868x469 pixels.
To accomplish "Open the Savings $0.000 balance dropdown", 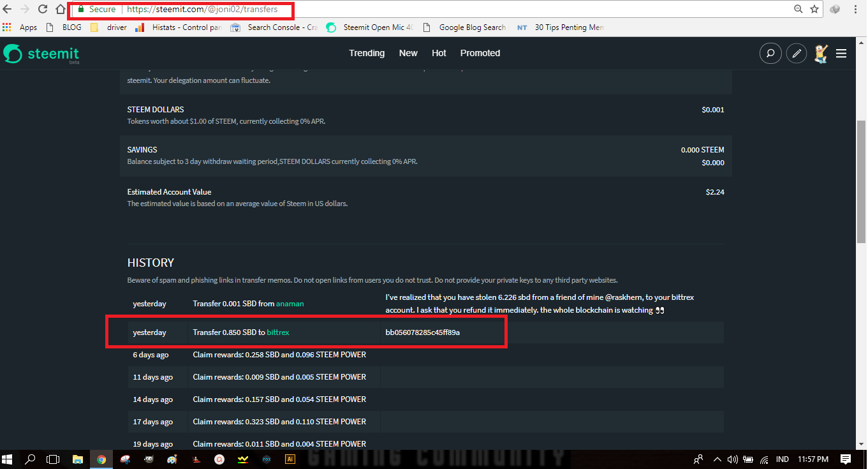I will click(x=713, y=163).
